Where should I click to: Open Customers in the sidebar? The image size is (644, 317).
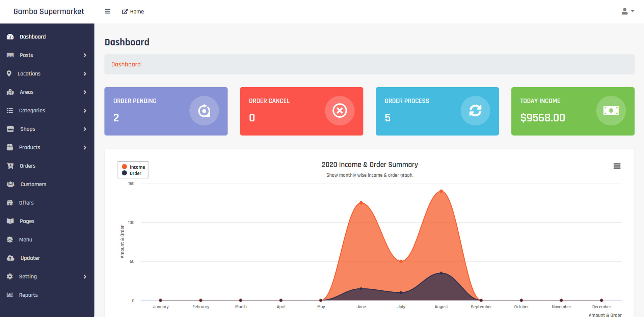pos(33,184)
